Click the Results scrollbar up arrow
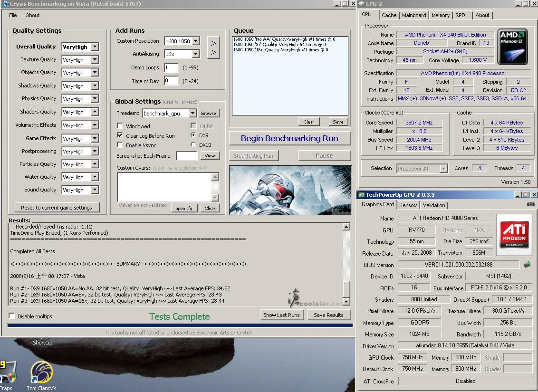The image size is (538, 392). click(x=346, y=227)
